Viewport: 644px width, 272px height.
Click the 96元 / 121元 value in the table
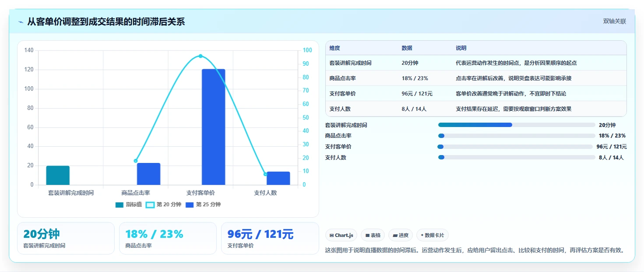click(417, 94)
